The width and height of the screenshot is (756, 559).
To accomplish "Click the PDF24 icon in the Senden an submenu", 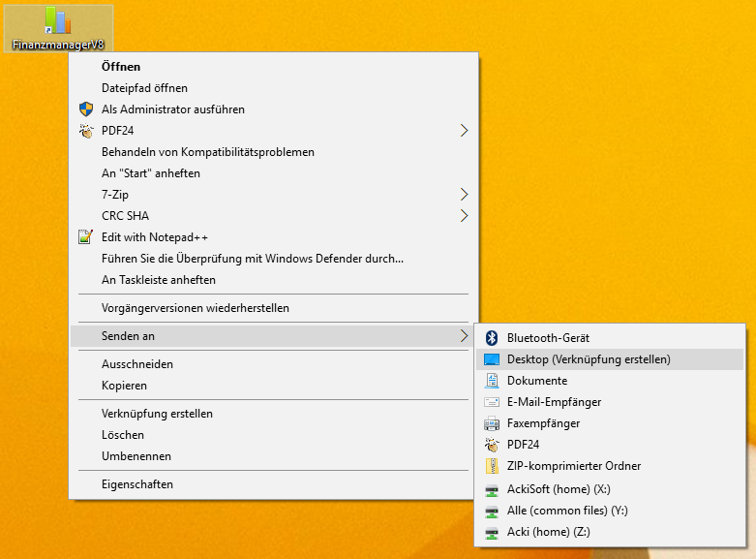I will pos(492,445).
